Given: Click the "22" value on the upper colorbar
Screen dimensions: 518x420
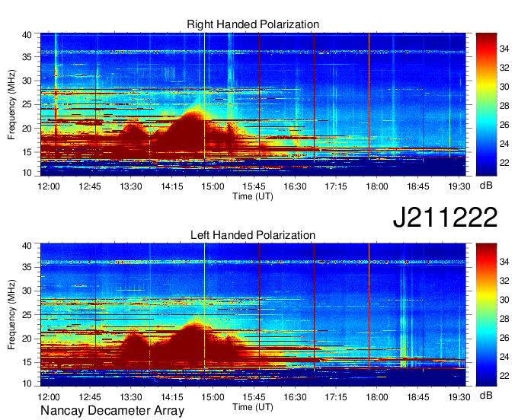Looking at the screenshot, I should point(504,163).
